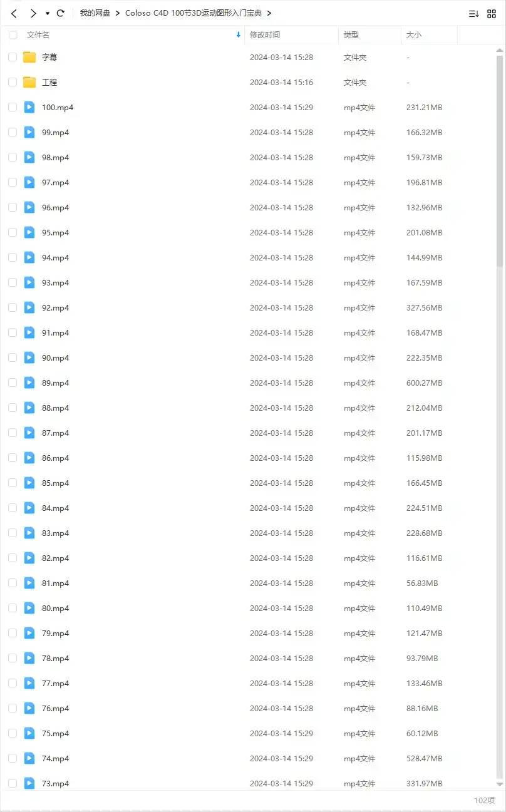Go to 我的网盘 in breadcrumb
This screenshot has width=506, height=812.
tap(95, 13)
